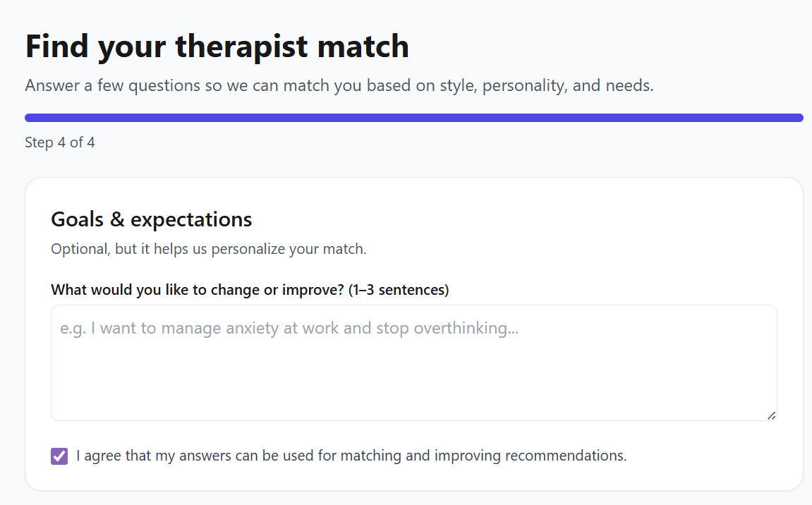Click the "Find your therapist match" heading

click(217, 47)
